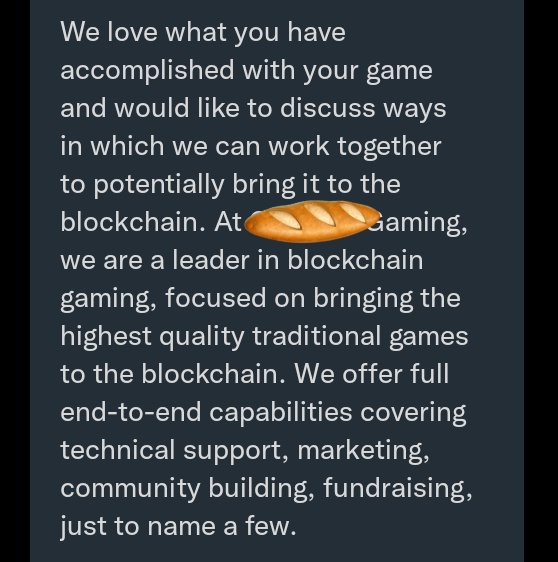Image resolution: width=558 pixels, height=562 pixels.
Task: Select the word 'technical' in the message
Action: click(118, 450)
